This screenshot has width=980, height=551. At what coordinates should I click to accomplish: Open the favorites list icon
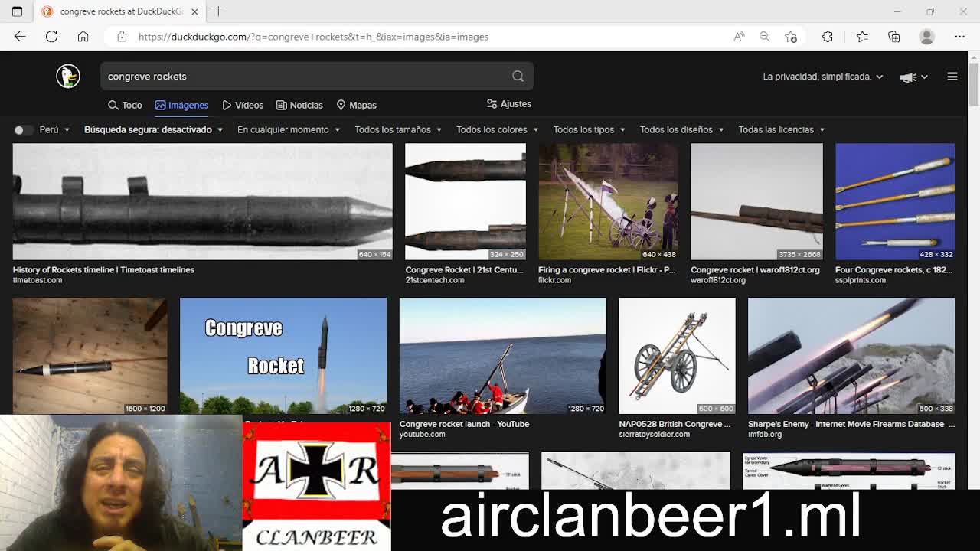point(862,37)
